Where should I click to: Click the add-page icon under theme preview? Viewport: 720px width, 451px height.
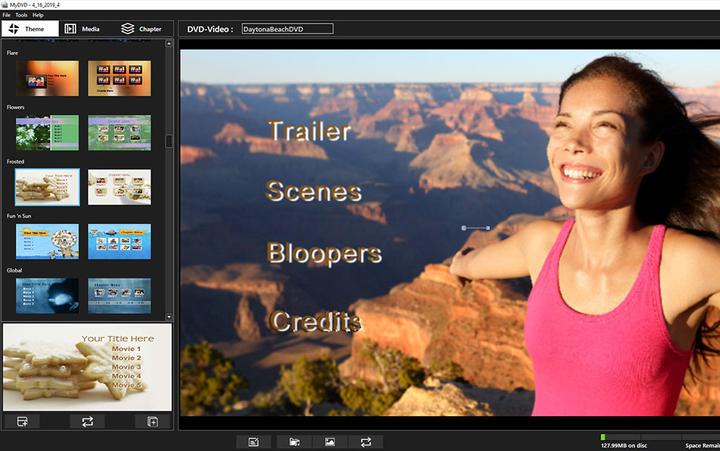(x=152, y=422)
